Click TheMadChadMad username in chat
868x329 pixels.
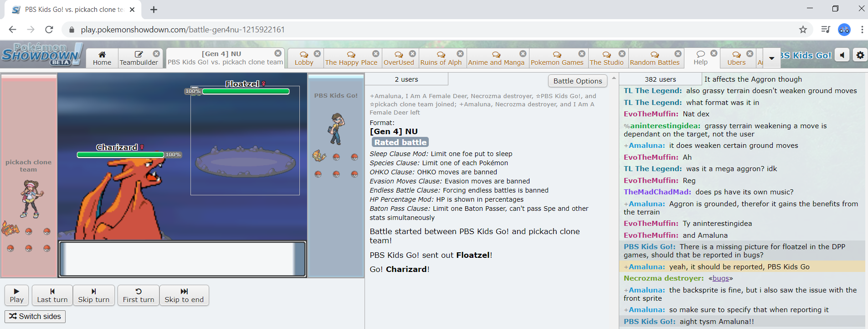(x=657, y=192)
